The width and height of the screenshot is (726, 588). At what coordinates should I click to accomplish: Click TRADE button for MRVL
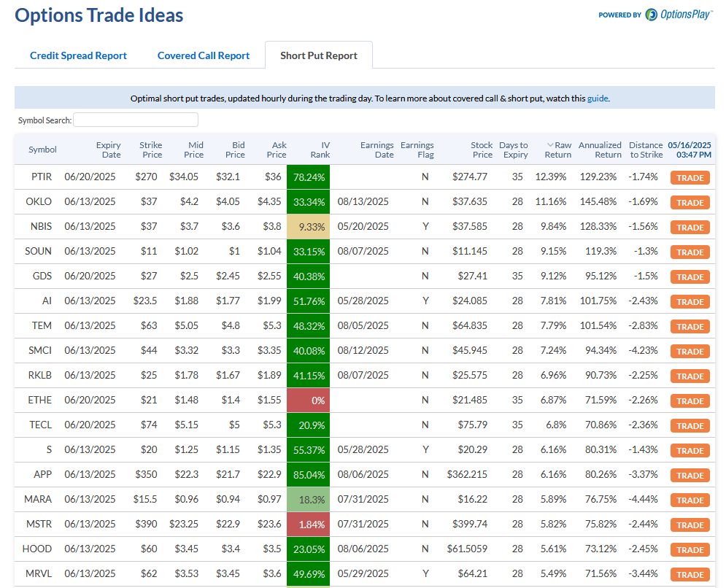[x=690, y=575]
